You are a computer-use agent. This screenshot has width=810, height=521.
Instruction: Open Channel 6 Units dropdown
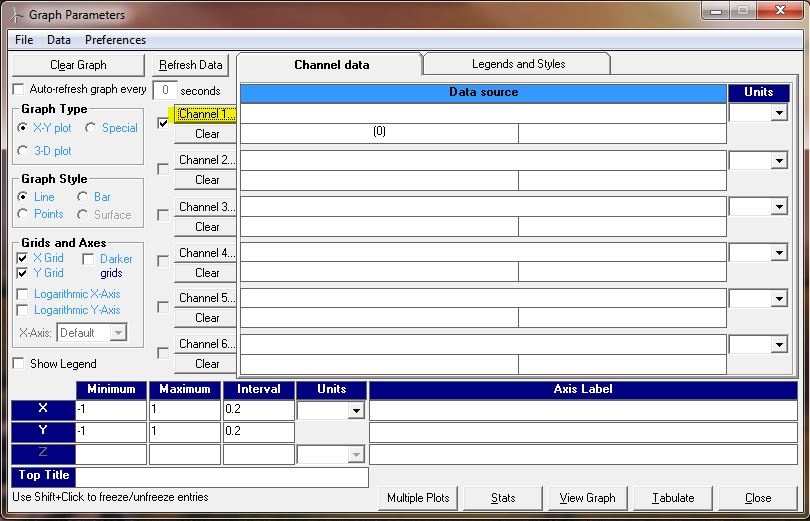[779, 344]
